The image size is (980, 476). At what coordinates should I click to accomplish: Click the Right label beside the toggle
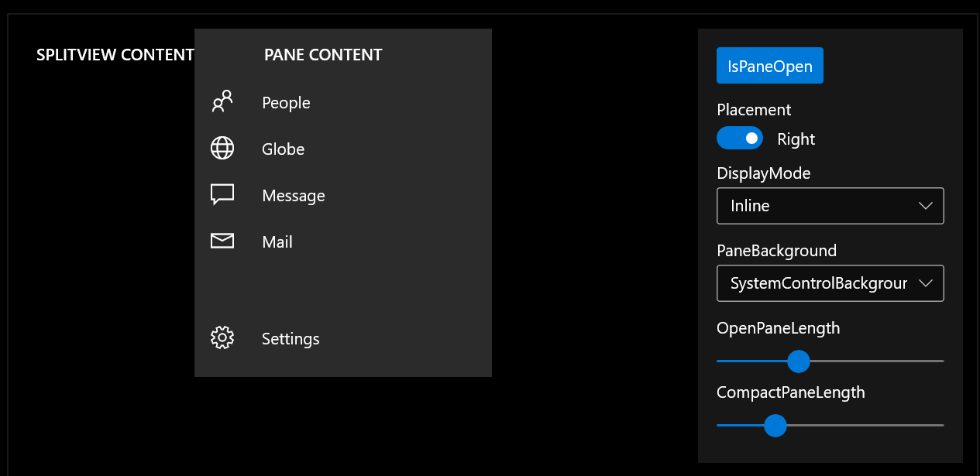pos(796,139)
